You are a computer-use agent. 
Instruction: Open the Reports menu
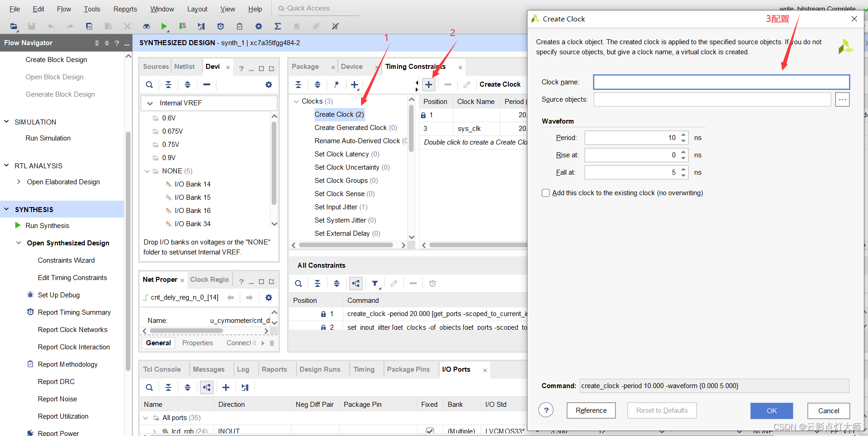[x=125, y=9]
